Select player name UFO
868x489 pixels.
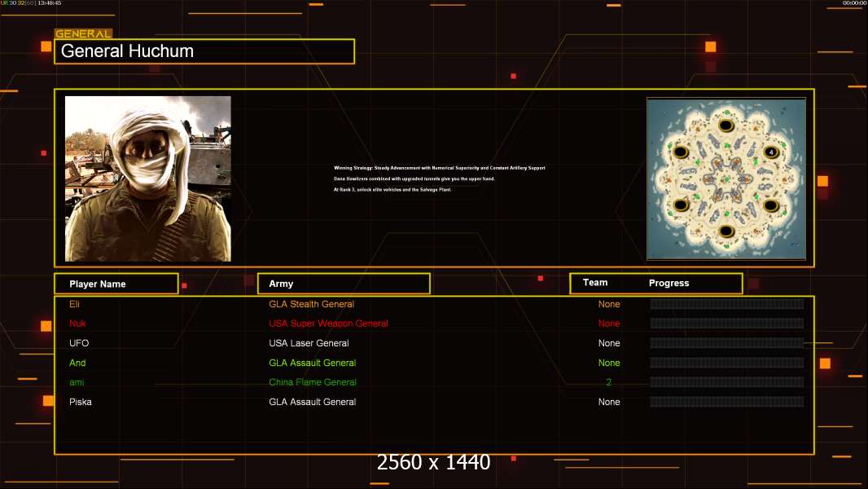coord(79,343)
